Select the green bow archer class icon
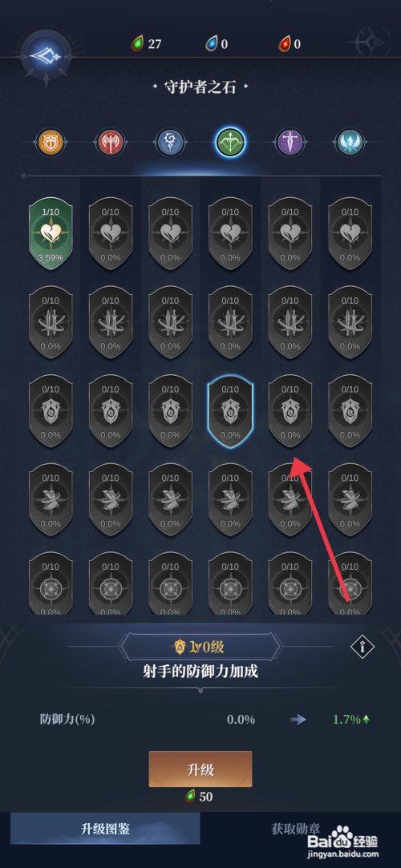The height and width of the screenshot is (868, 401). point(230,143)
